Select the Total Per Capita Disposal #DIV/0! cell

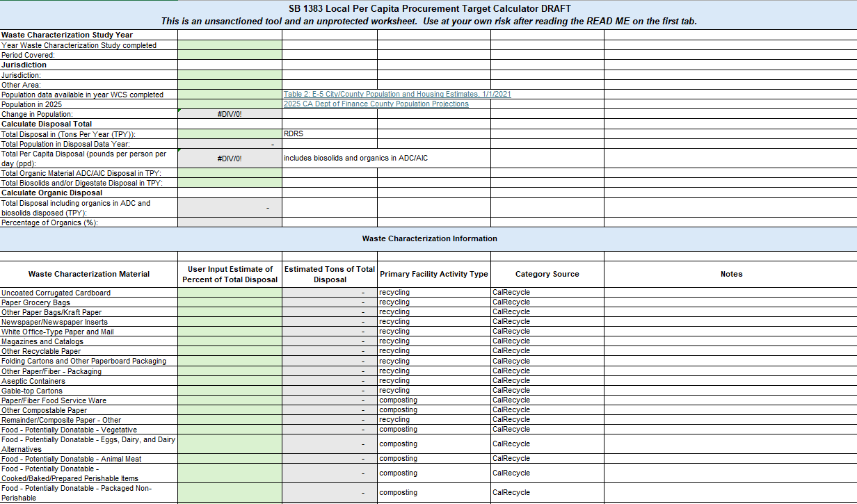pos(230,158)
